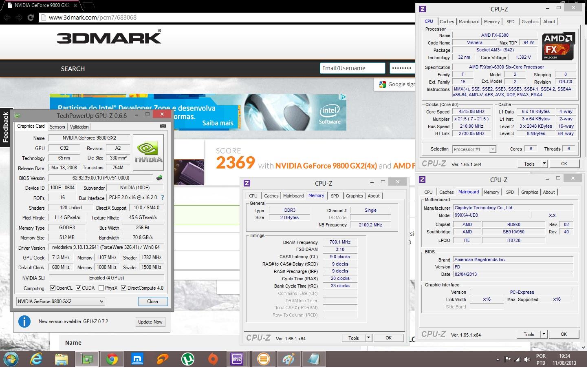Open Origin from the taskbar
The image size is (588, 368).
click(213, 359)
